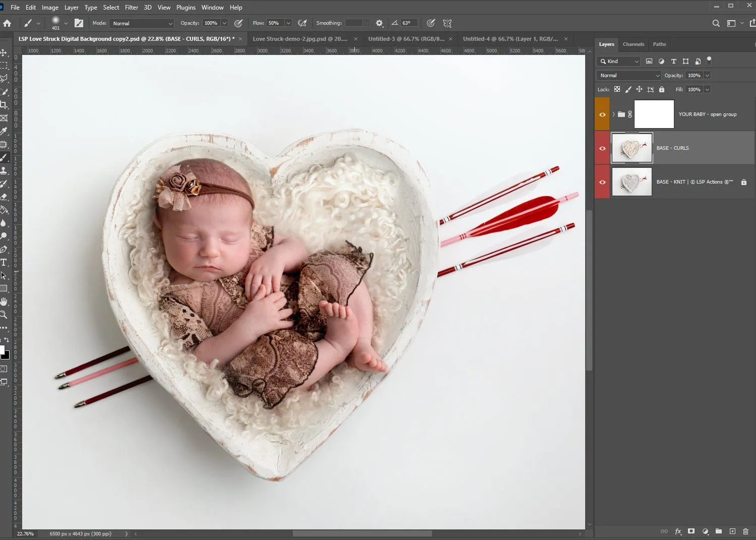Select the Horizontal Type tool
This screenshot has height=540, width=756.
(4, 262)
